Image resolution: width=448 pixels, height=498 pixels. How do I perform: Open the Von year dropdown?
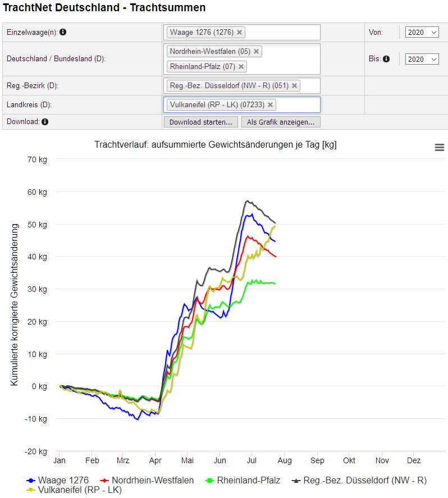point(422,33)
